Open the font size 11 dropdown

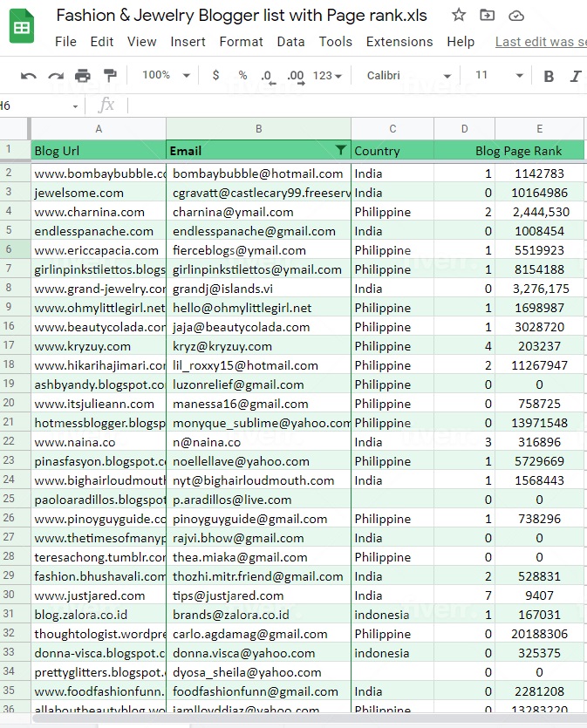(x=499, y=76)
